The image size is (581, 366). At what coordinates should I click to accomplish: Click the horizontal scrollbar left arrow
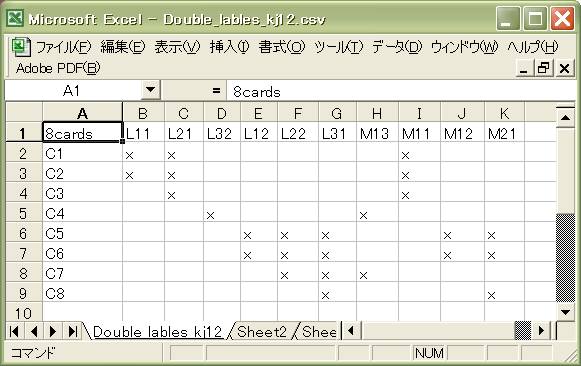pyautogui.click(x=351, y=331)
